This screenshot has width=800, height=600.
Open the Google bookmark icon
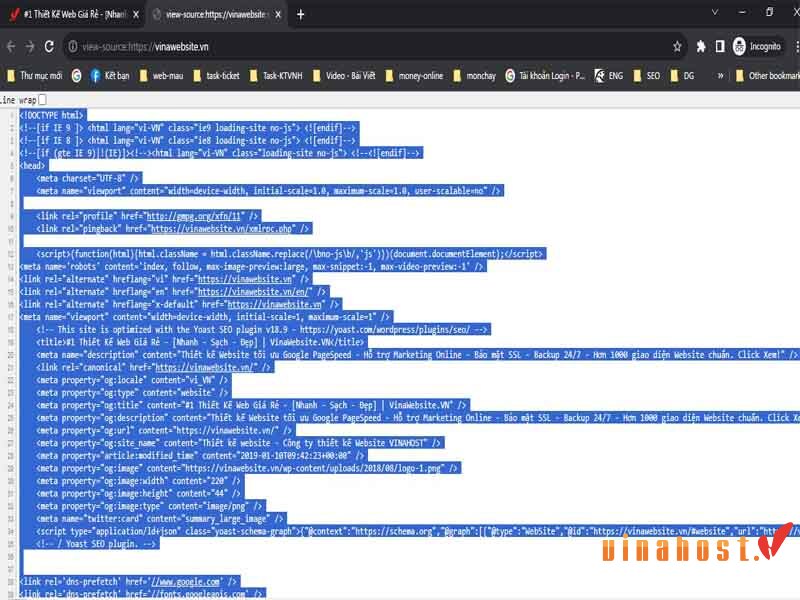click(x=77, y=76)
